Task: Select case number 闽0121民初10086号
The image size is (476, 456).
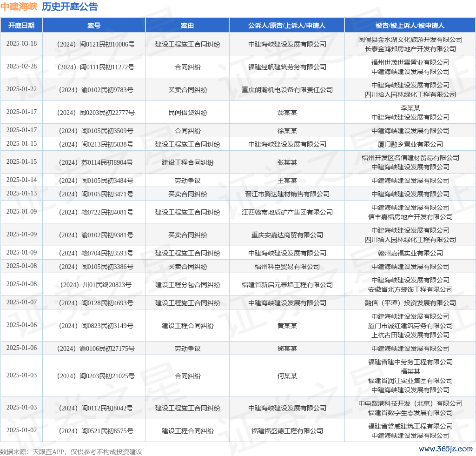Action: pos(96,44)
